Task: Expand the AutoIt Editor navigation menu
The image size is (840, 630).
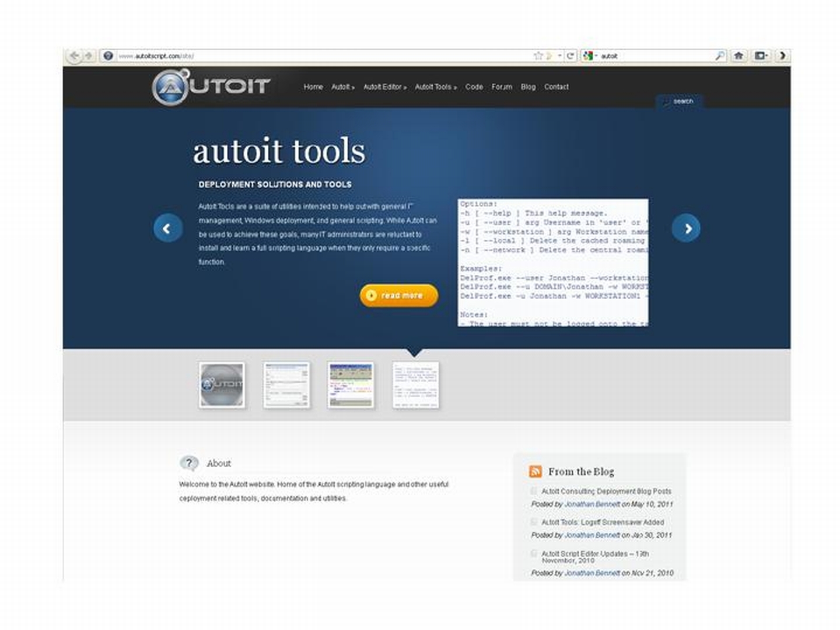Action: click(x=385, y=87)
